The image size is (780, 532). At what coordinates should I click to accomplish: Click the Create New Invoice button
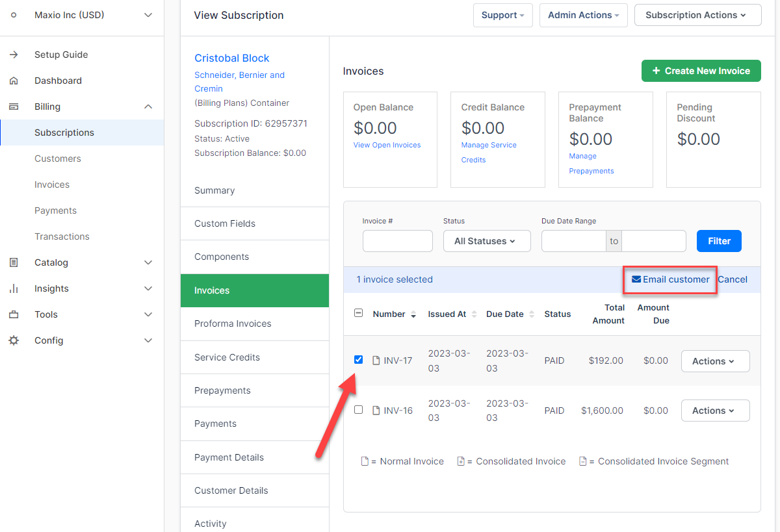point(701,70)
